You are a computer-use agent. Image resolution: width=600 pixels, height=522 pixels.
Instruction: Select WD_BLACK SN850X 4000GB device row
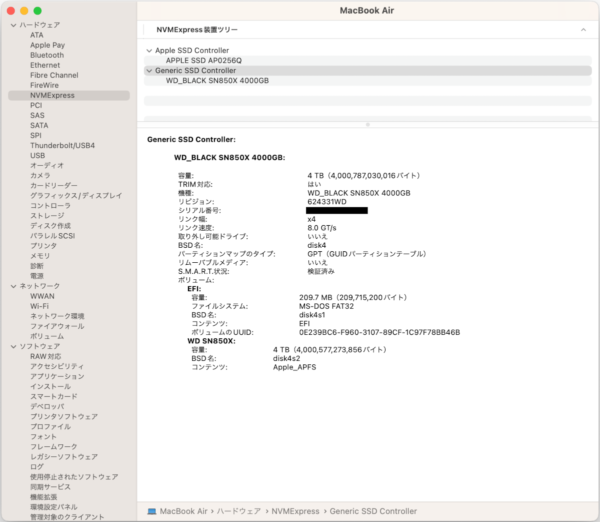368,81
